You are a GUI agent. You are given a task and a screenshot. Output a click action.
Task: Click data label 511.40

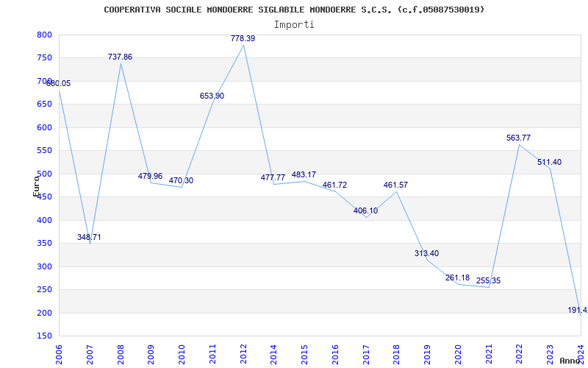[549, 162]
